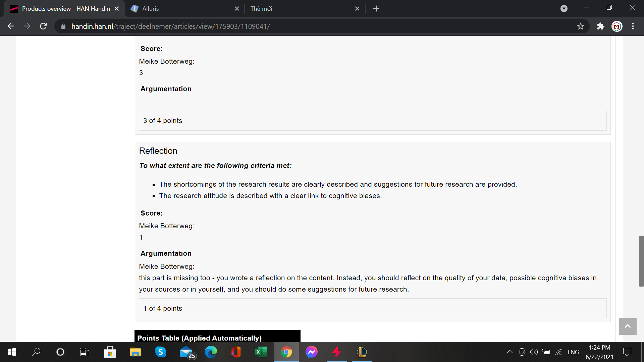Open Task View on the taskbar

click(85, 352)
